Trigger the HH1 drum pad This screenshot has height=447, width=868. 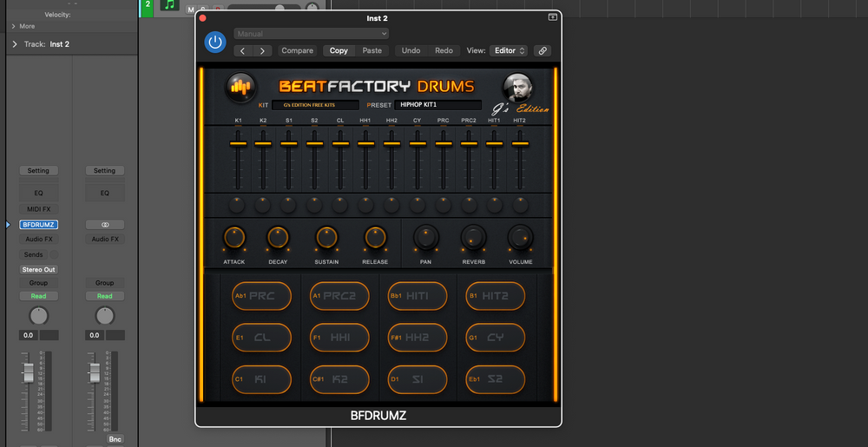click(x=339, y=338)
